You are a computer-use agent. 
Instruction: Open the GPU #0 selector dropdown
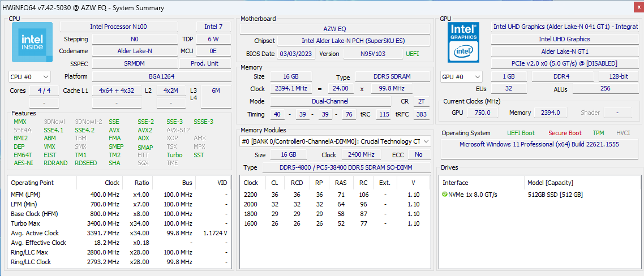(x=462, y=77)
